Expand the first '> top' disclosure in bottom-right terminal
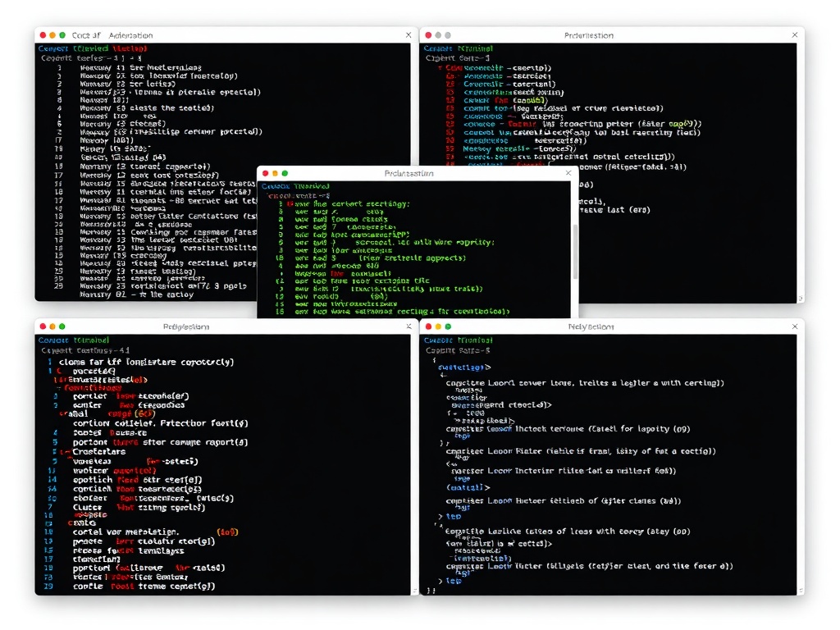Screen dimensions: 840x630 point(452,516)
